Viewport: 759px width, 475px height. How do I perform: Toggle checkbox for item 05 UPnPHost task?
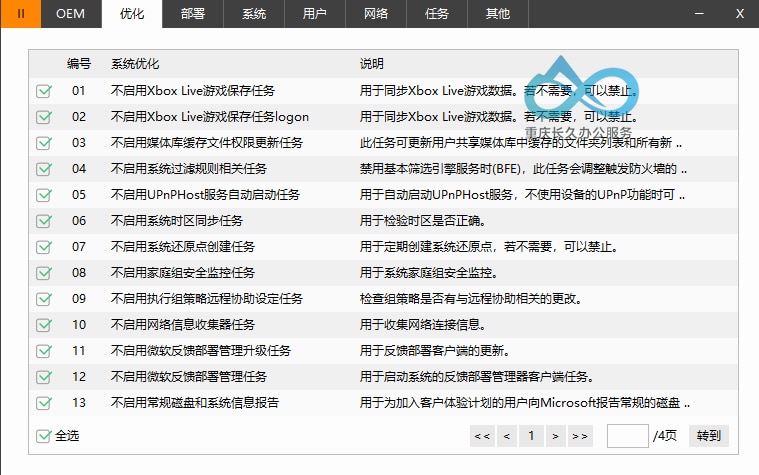[x=44, y=195]
